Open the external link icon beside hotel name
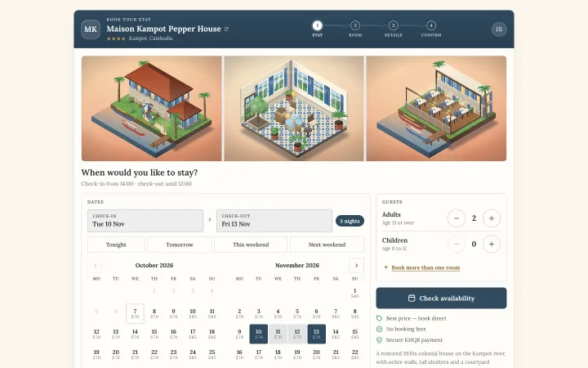The height and width of the screenshot is (368, 588). point(226,29)
